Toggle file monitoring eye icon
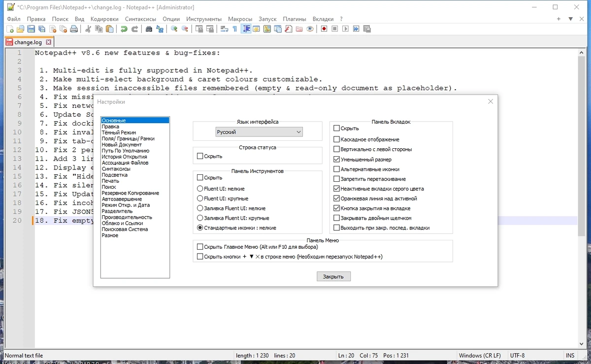Image resolution: width=591 pixels, height=364 pixels. 310,29
